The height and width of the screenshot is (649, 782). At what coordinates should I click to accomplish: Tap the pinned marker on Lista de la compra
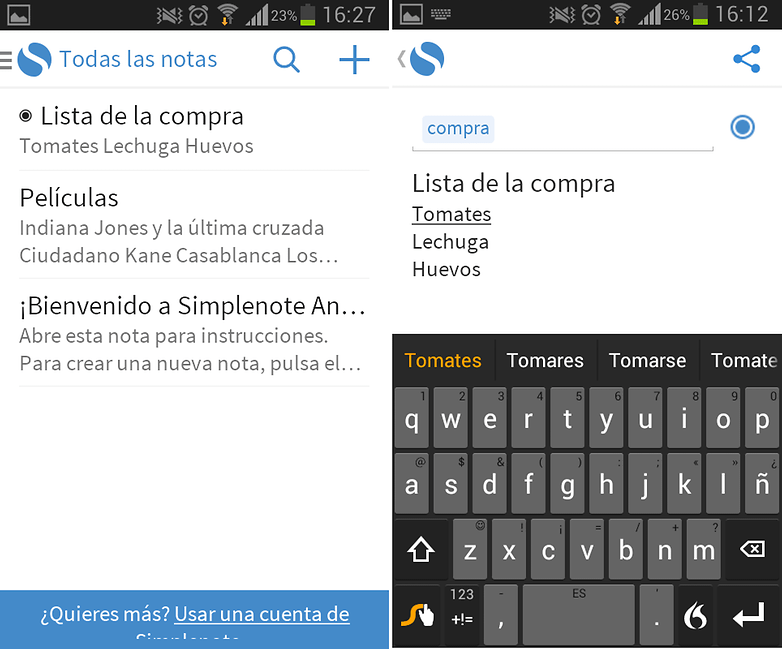(25, 116)
